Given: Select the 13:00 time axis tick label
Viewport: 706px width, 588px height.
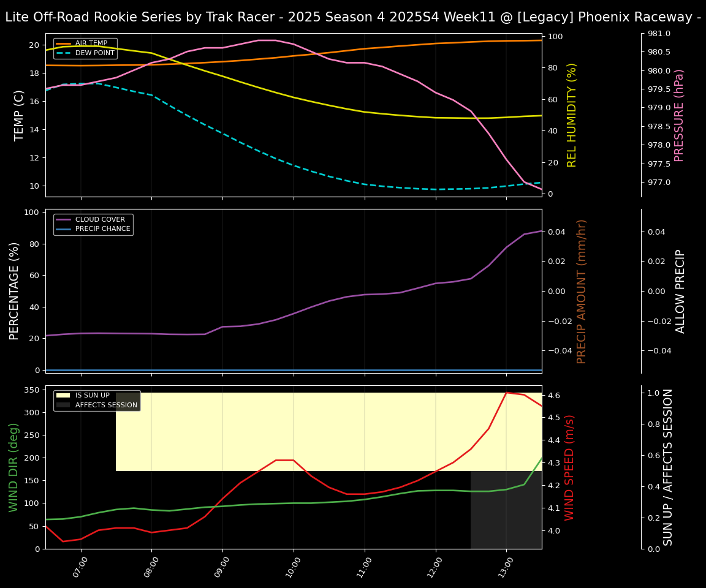Looking at the screenshot, I should click(x=504, y=569).
